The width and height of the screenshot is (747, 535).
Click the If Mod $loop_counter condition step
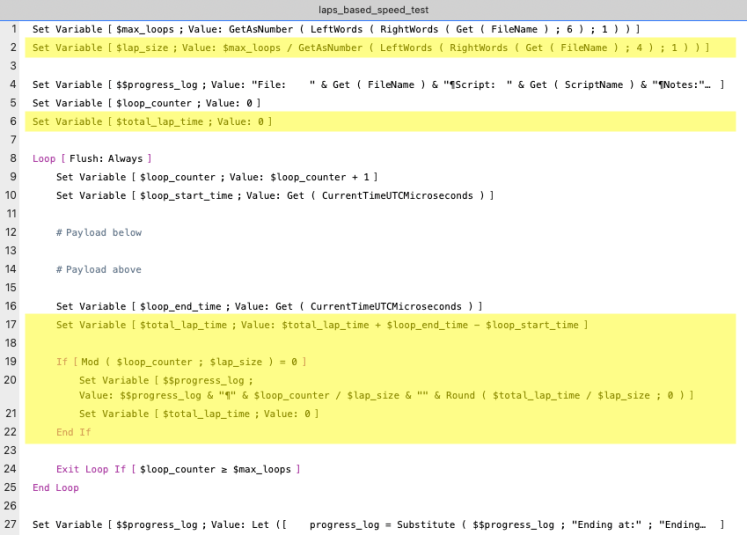click(181, 361)
